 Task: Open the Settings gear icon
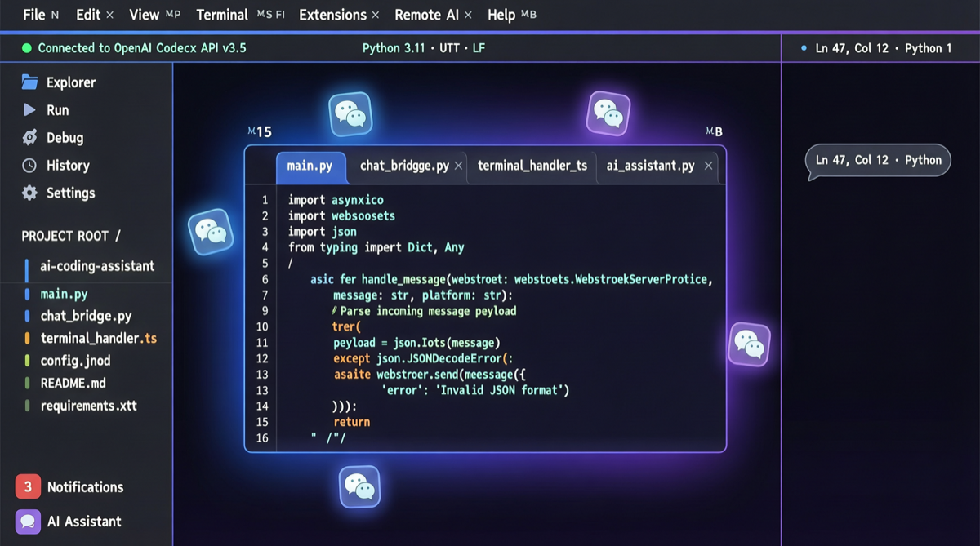tap(30, 193)
